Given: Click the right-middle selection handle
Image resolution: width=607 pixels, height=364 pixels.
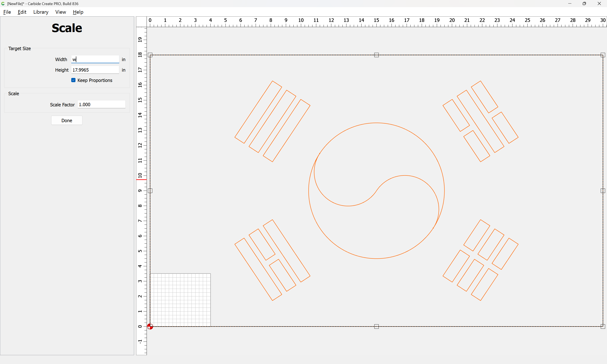Looking at the screenshot, I should click(x=603, y=191).
